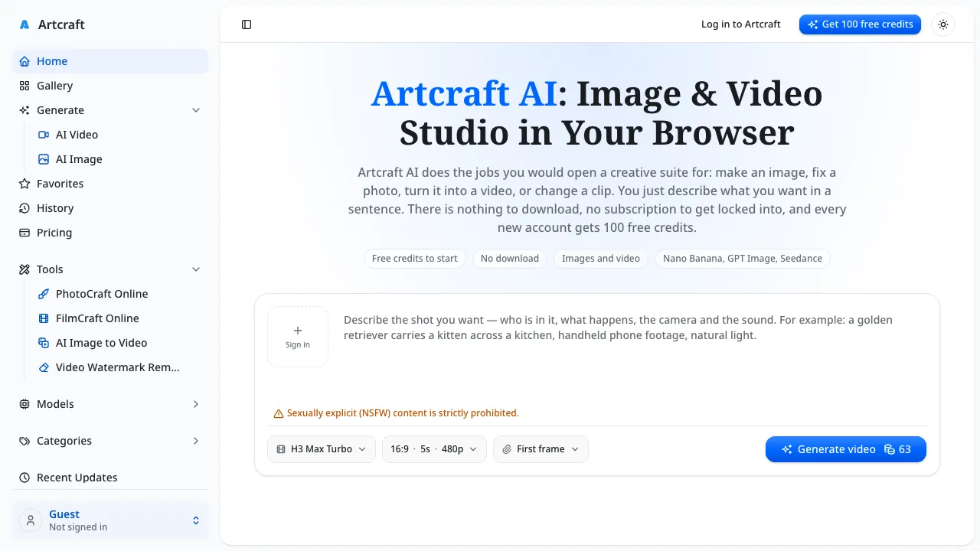980x551 pixels.
Task: Go to Favorites
Action: point(110,184)
